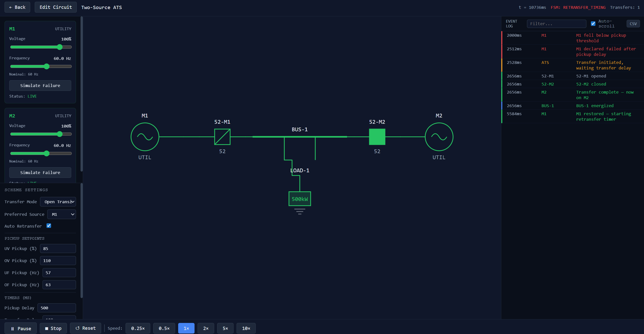Click M1 Status: LIVE text
Image resolution: width=644 pixels, height=334 pixels.
23,96
